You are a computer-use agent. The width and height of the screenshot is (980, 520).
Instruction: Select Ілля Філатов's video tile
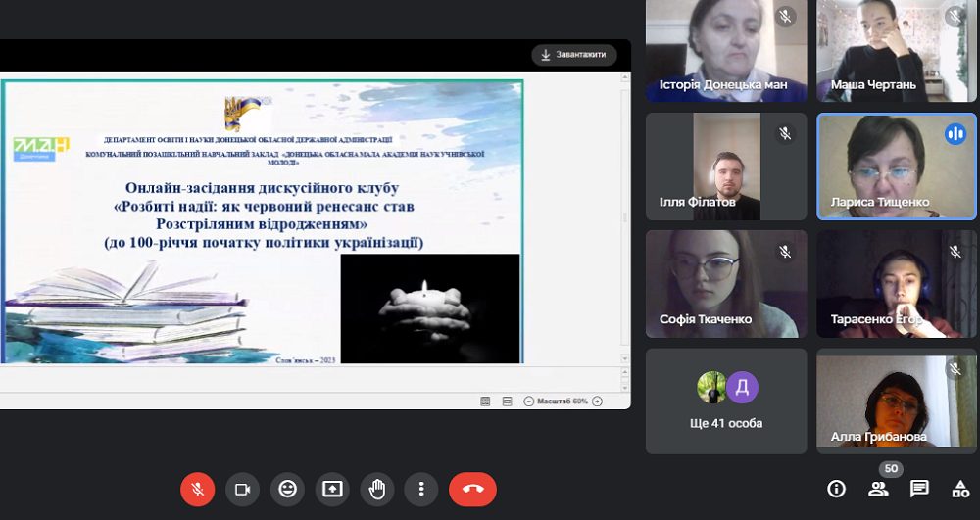click(726, 166)
